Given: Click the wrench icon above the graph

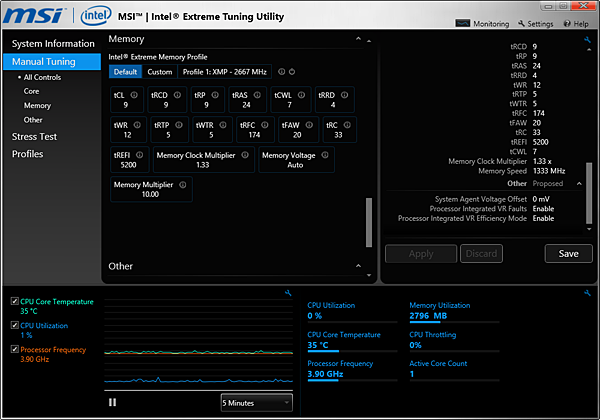Looking at the screenshot, I should 287,293.
